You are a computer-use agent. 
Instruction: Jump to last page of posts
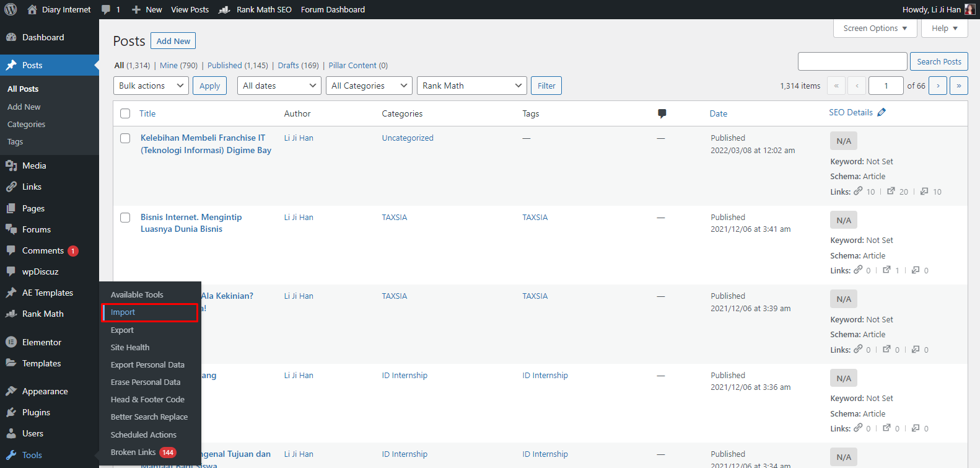959,86
